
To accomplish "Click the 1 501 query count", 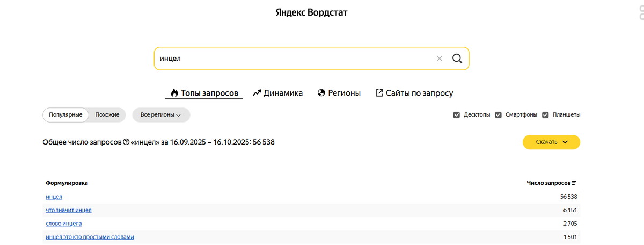I will [570, 237].
